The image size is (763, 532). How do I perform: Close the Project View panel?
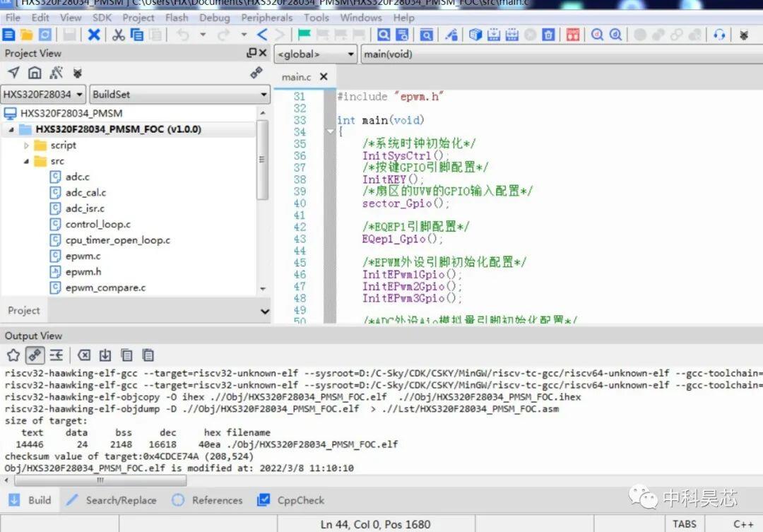[263, 52]
